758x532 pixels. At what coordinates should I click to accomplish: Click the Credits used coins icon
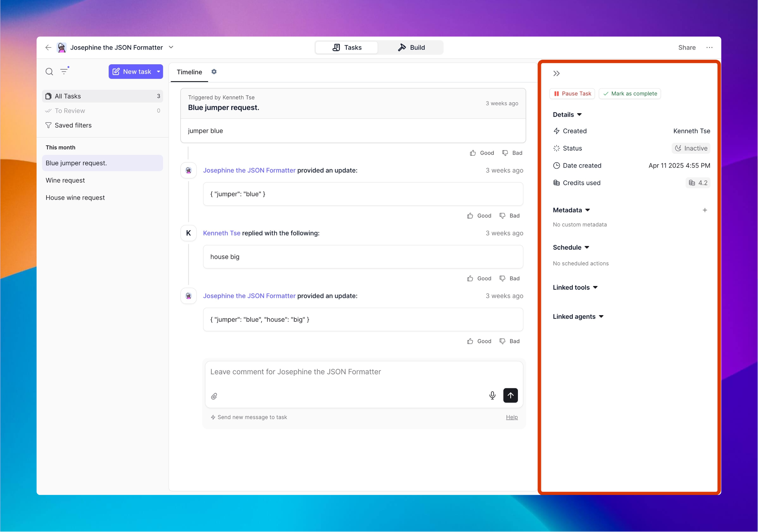tap(556, 183)
